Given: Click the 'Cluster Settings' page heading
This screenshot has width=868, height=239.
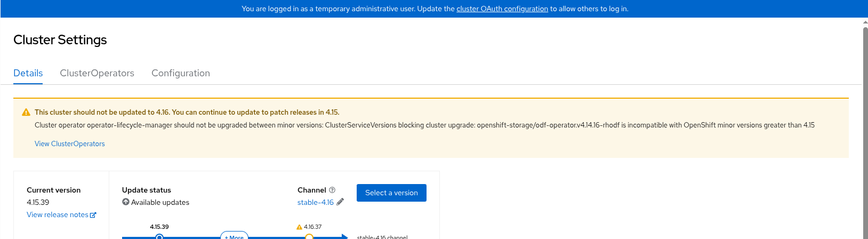Looking at the screenshot, I should 60,40.
